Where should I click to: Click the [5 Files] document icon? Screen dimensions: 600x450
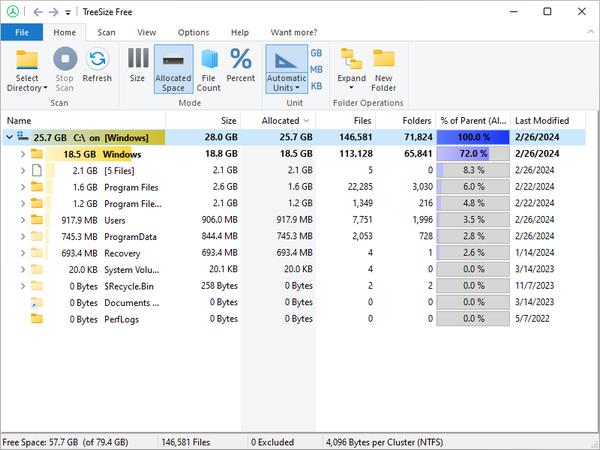37,170
